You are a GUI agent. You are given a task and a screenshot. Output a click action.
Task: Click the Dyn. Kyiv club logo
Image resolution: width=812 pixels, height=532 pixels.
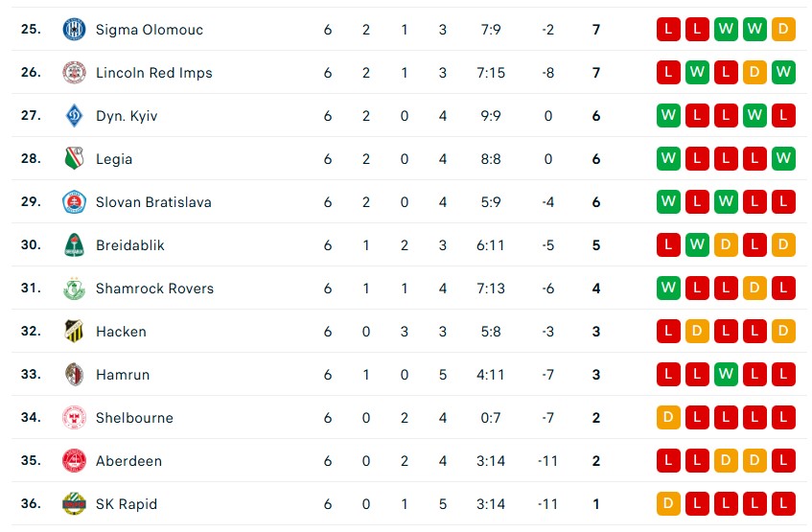pyautogui.click(x=74, y=116)
